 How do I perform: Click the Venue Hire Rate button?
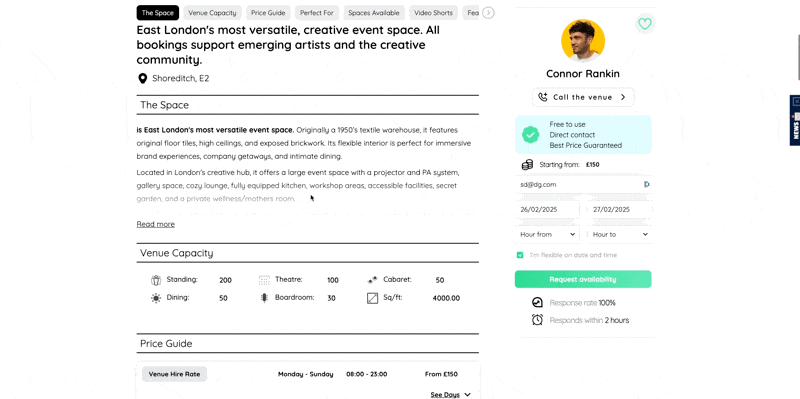pos(174,374)
